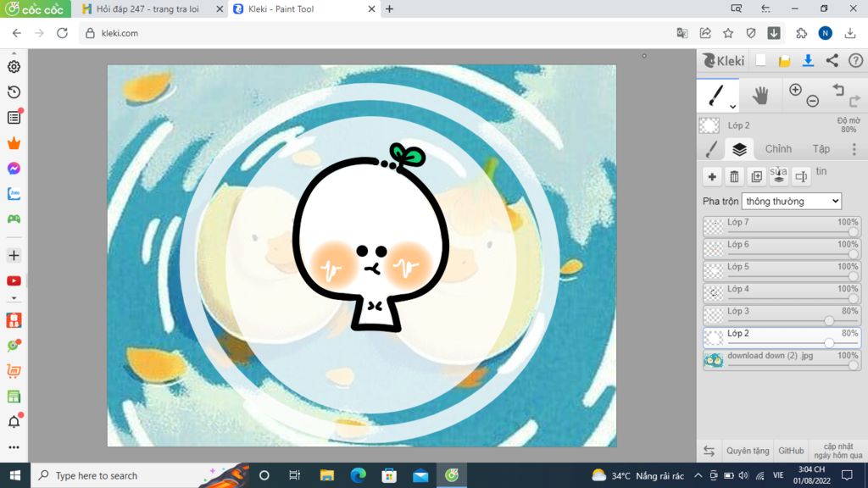This screenshot has height=488, width=868.
Task: Undo the last action in Kleki
Action: (x=838, y=90)
